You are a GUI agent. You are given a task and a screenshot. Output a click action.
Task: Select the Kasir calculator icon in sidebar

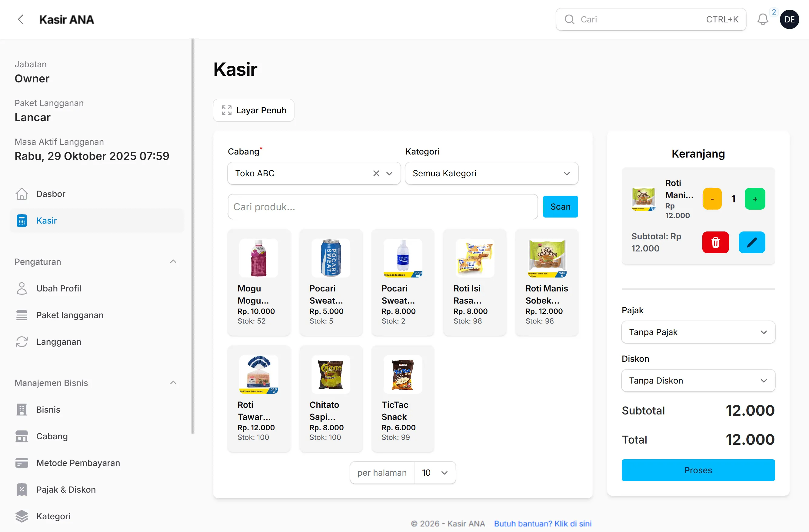tap(22, 220)
